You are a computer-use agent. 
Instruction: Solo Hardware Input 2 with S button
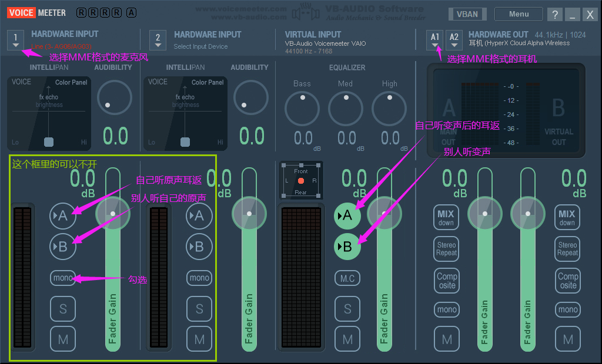click(199, 309)
